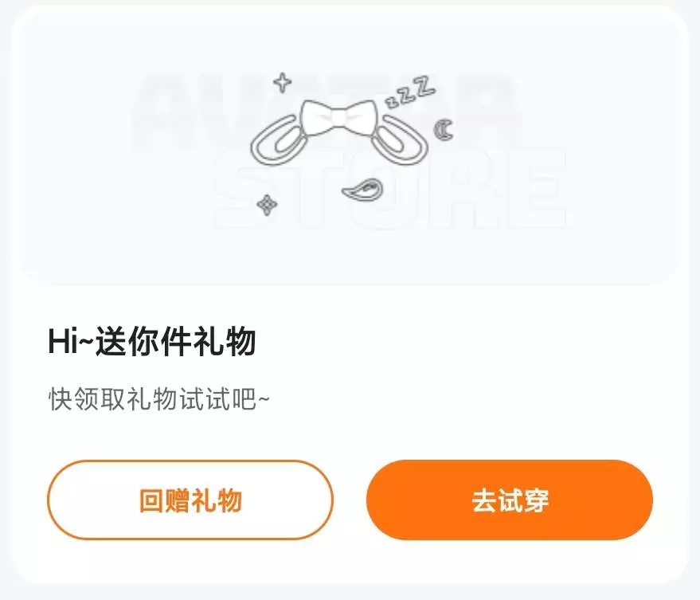Click the paisley teardrop shape under the bow
The image size is (700, 600).
point(362,190)
